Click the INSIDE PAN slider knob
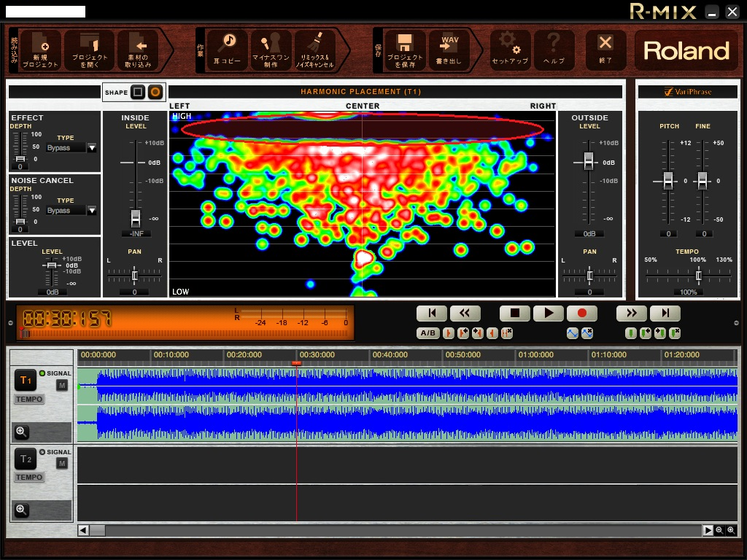This screenshot has height=560, width=747. coord(134,275)
